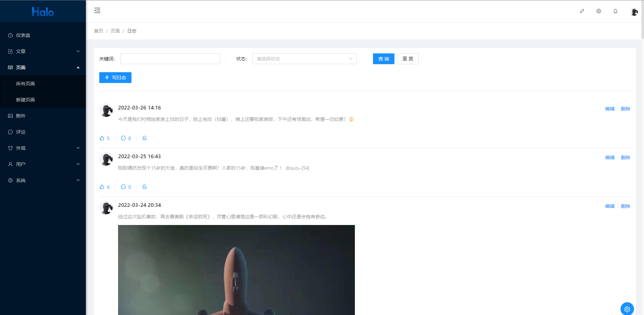Click inside the 关键词 keyword input field
The height and width of the screenshot is (315, 644).
click(x=170, y=58)
